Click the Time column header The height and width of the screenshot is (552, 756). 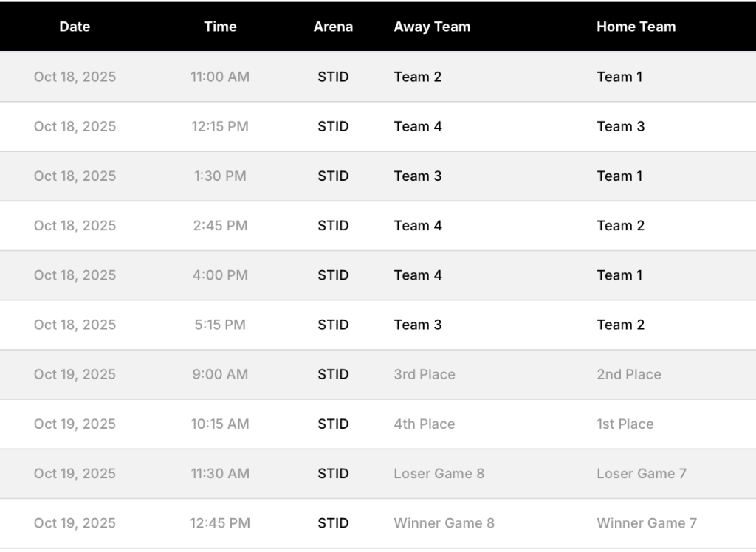(x=220, y=27)
